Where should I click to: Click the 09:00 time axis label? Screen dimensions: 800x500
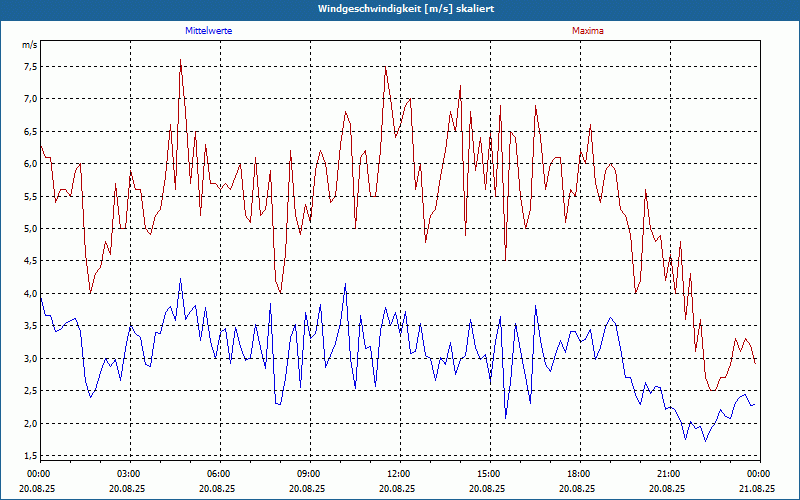pyautogui.click(x=307, y=474)
